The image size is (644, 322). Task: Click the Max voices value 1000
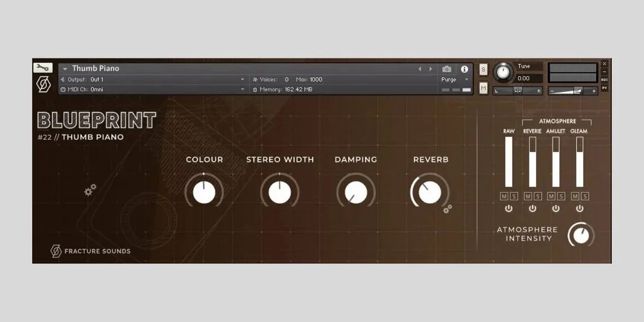pos(316,80)
